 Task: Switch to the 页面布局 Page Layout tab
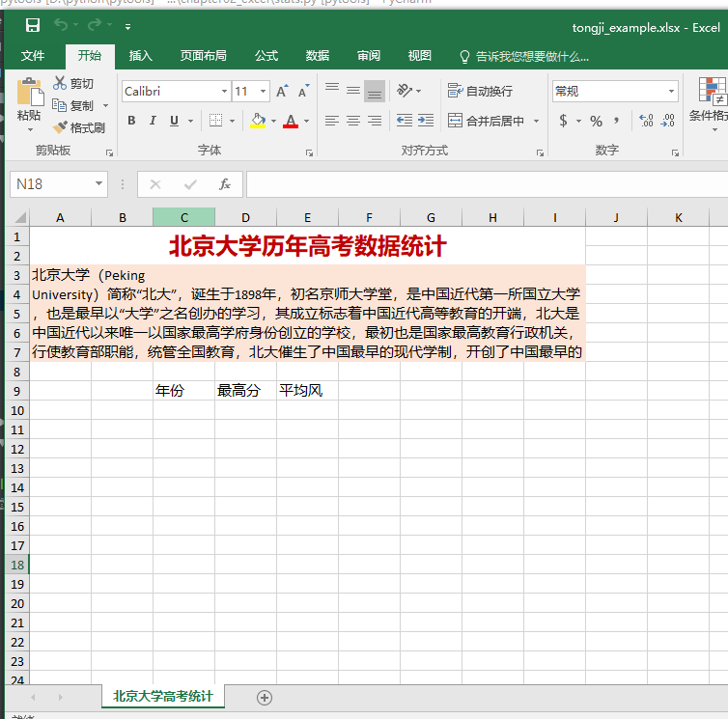coord(204,56)
